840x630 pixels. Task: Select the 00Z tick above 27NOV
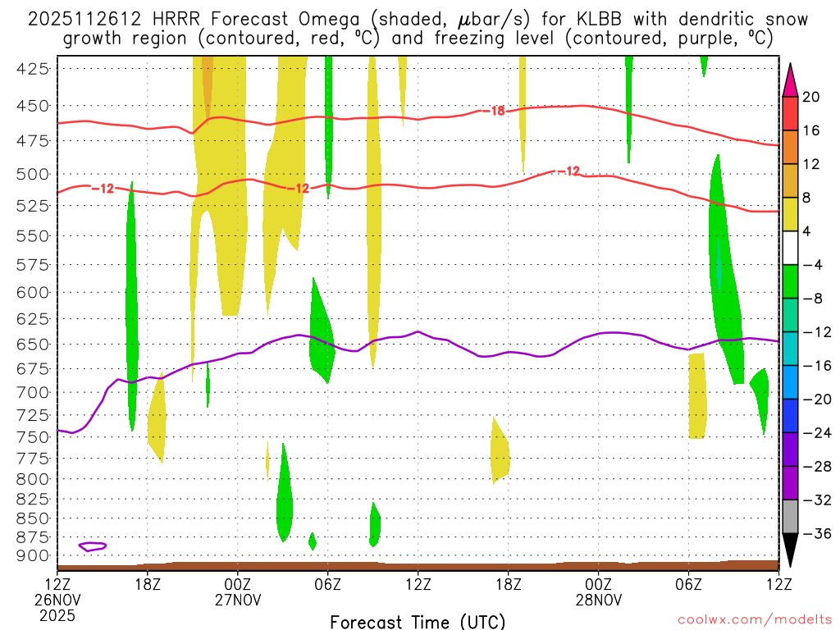pyautogui.click(x=238, y=584)
